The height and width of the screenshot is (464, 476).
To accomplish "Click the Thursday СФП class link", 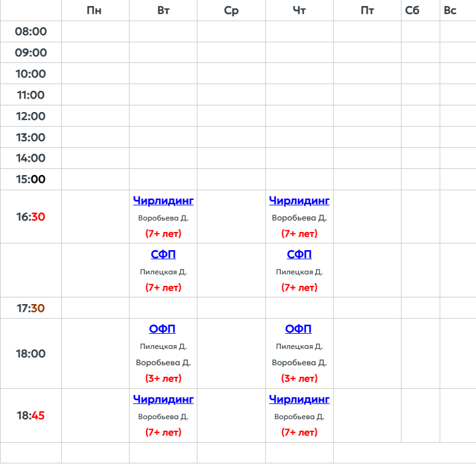I will (x=299, y=254).
